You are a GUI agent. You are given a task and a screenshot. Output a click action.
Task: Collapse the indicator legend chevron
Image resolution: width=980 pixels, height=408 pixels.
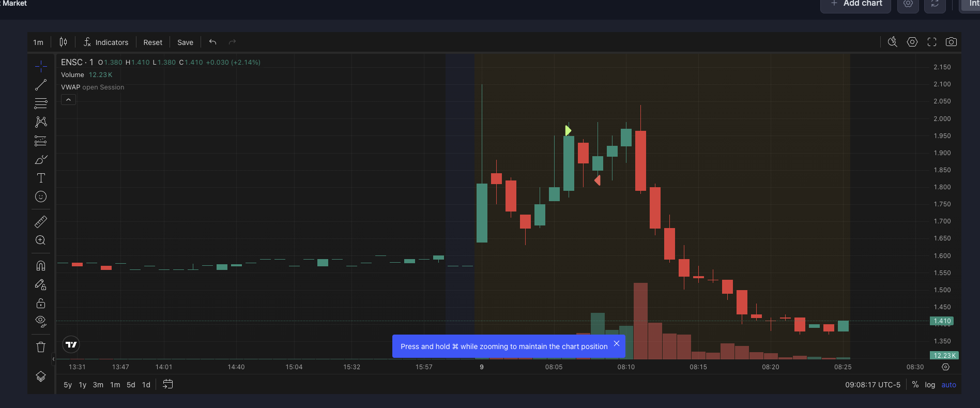coord(68,100)
